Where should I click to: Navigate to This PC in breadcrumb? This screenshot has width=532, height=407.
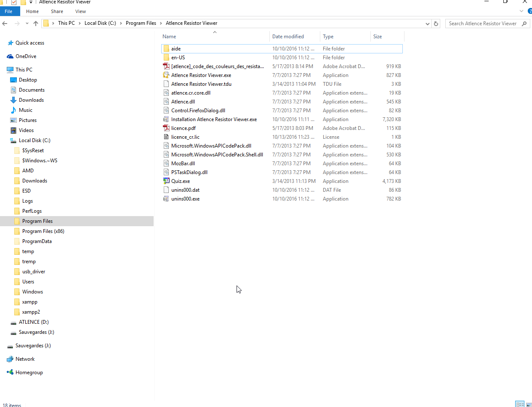coord(66,23)
